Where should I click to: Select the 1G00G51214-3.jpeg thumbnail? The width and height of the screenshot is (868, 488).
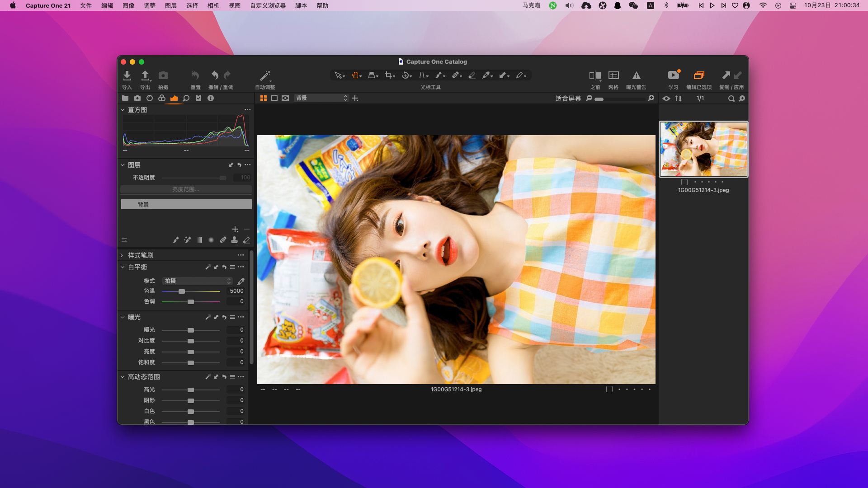[x=703, y=149]
